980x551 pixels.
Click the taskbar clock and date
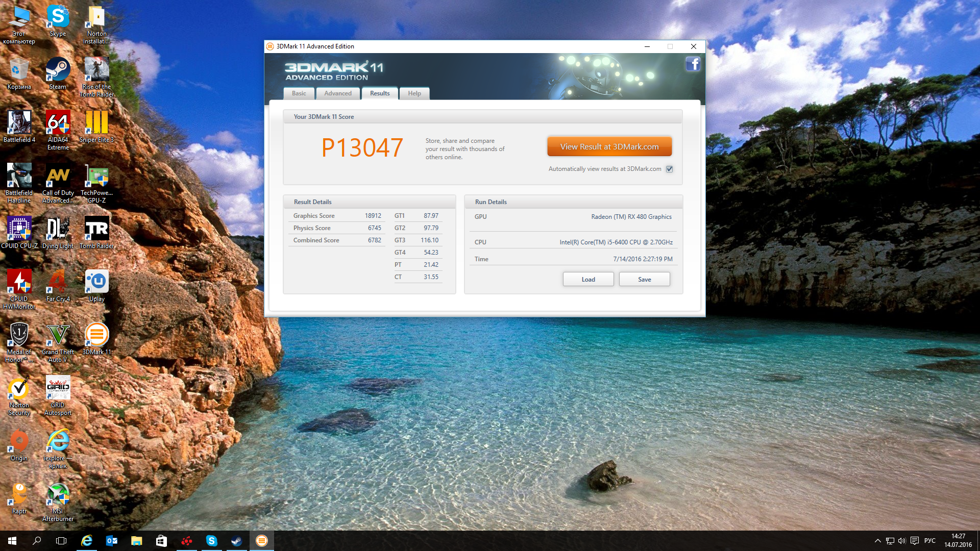958,541
